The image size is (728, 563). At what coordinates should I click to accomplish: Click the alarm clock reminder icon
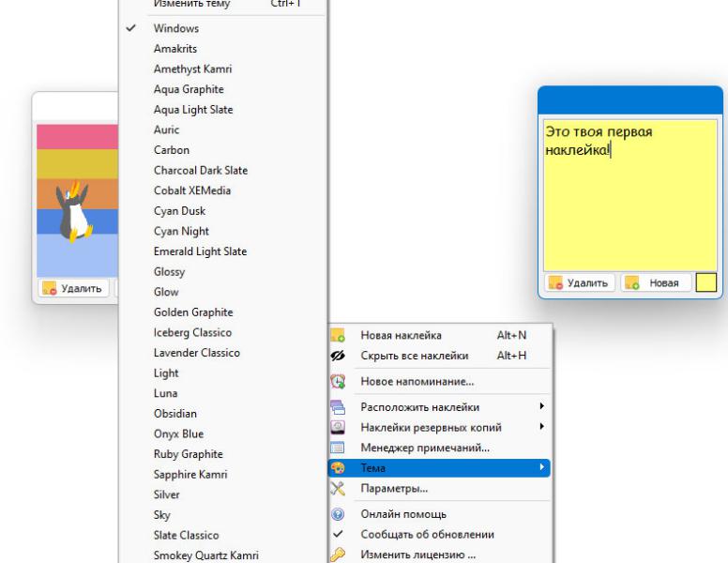pos(338,381)
